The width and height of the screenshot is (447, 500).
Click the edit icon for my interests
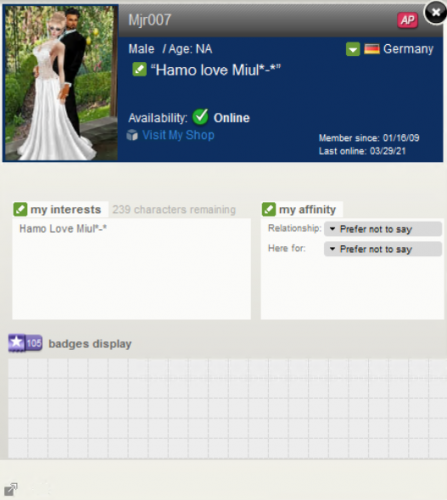tap(20, 209)
